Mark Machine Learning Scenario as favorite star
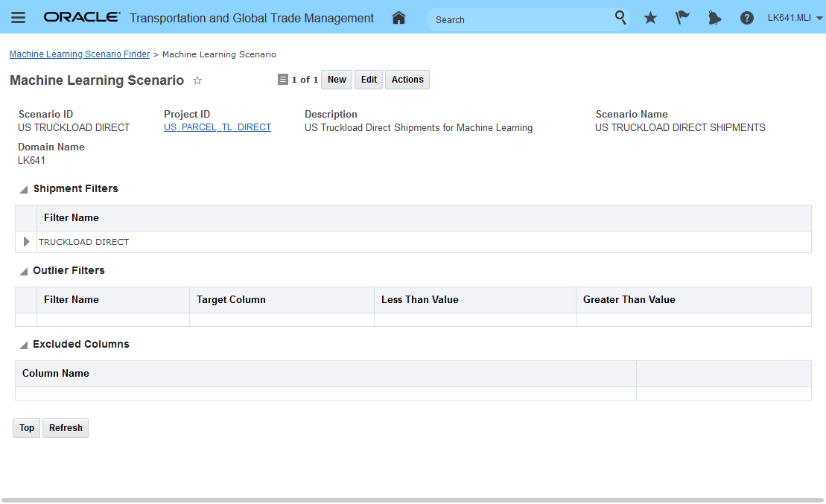 (x=197, y=80)
